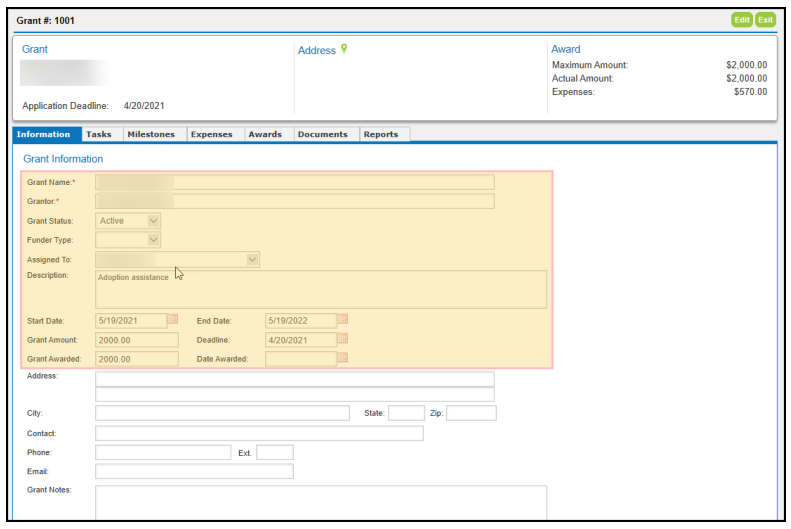This screenshot has width=791, height=529.
Task: Click the Grant Amount field
Action: [x=137, y=340]
